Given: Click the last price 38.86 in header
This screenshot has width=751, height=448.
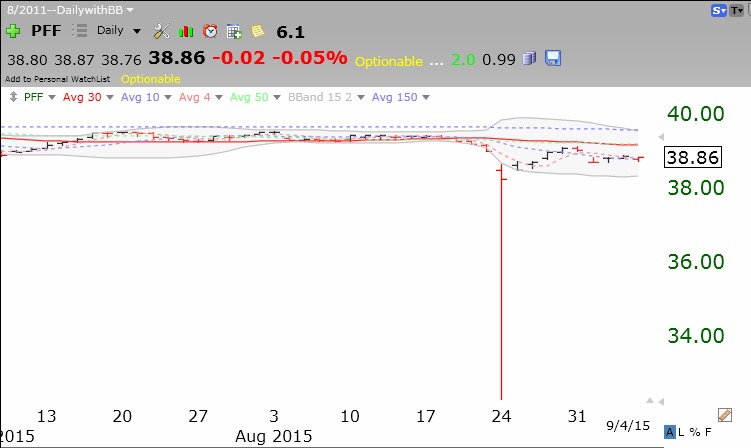Looking at the screenshot, I should click(177, 57).
